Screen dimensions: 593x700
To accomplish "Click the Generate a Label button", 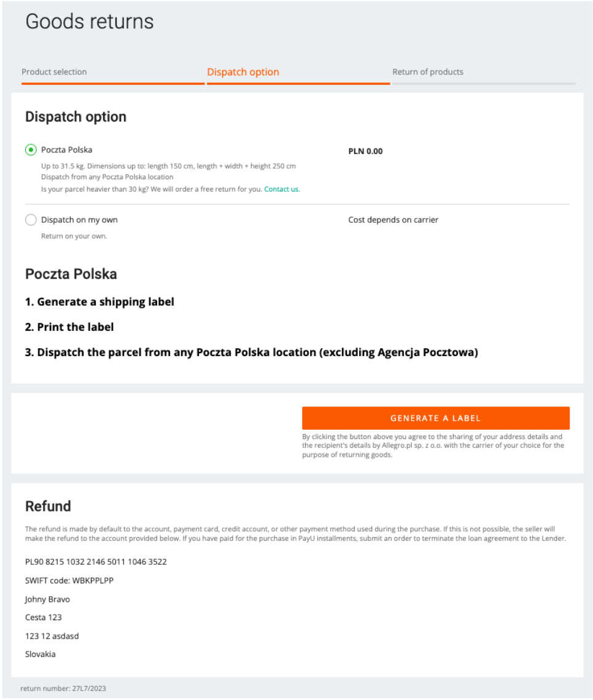I will (x=435, y=418).
